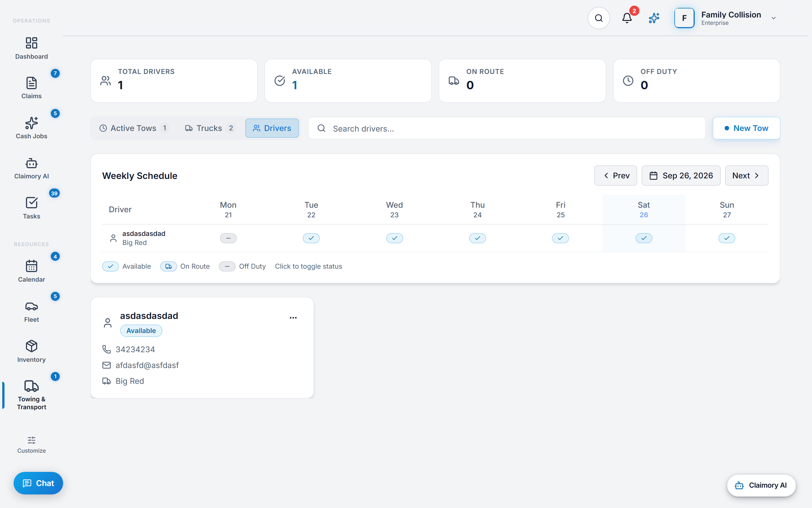Open driver card three-dot menu
This screenshot has width=812, height=508.
click(293, 317)
